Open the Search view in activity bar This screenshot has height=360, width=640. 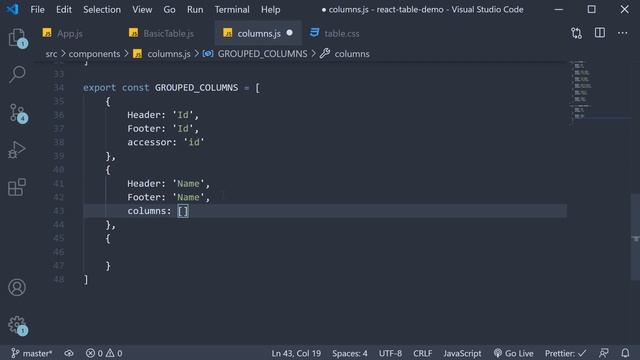pyautogui.click(x=17, y=75)
